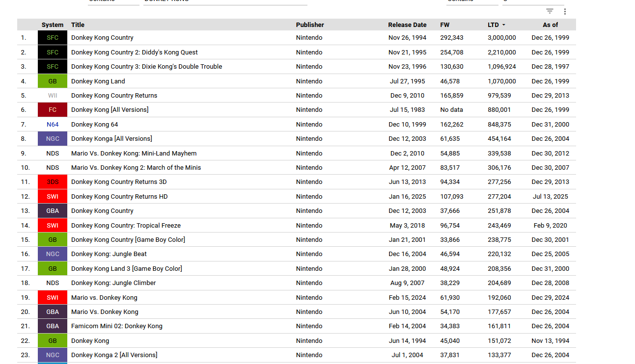Select title 'Donkey Kong Country 3: Dixie Kong's Double Trouble'

[x=146, y=67]
